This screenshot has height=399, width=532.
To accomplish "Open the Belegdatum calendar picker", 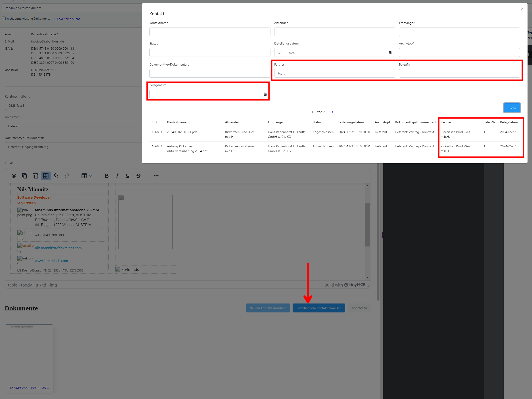I will (x=265, y=94).
